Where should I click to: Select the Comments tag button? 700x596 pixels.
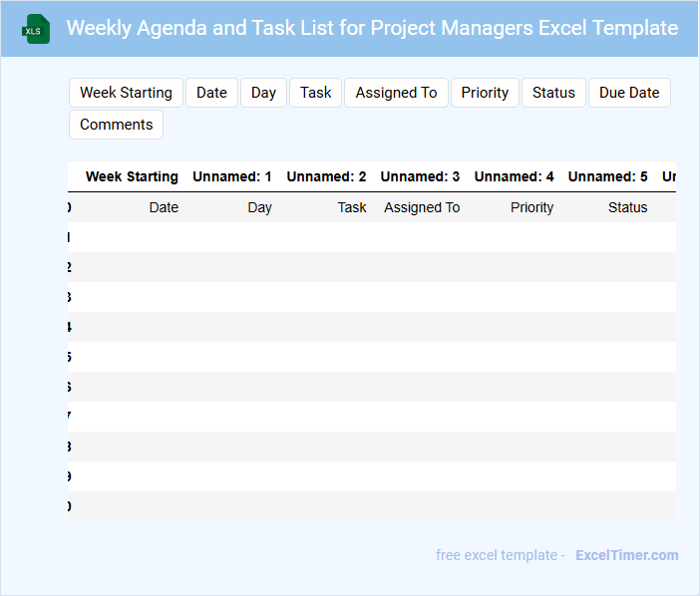click(x=116, y=125)
